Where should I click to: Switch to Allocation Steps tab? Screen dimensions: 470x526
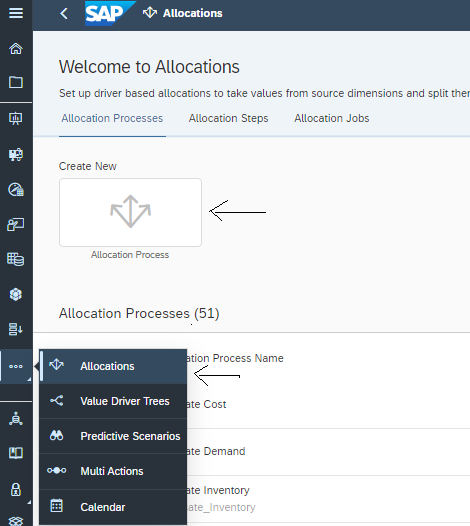[228, 118]
